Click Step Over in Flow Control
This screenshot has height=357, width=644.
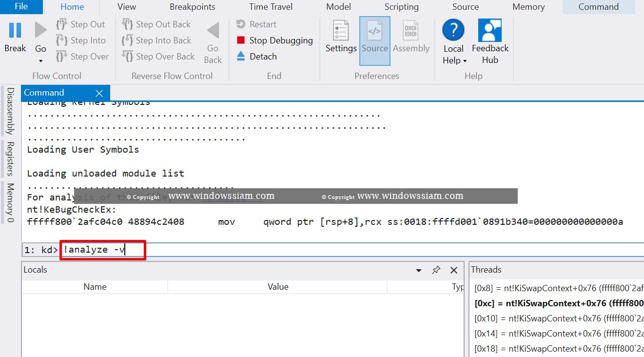[82, 57]
